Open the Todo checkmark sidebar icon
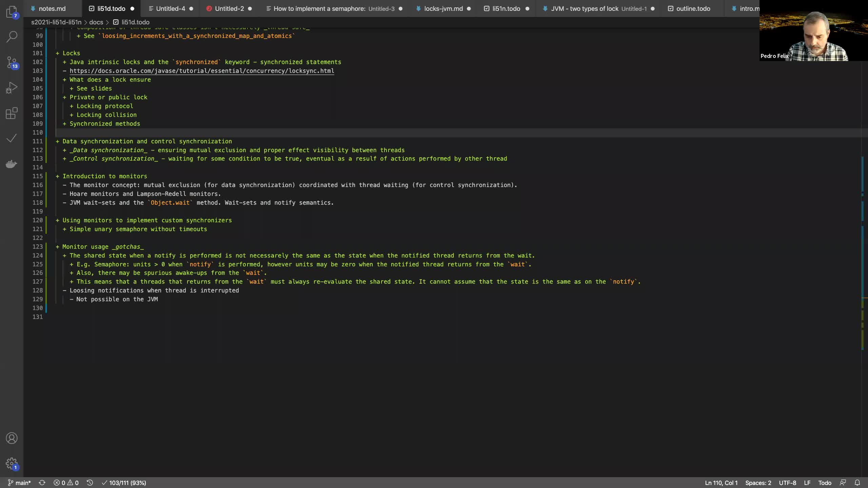The width and height of the screenshot is (868, 488). pyautogui.click(x=12, y=138)
